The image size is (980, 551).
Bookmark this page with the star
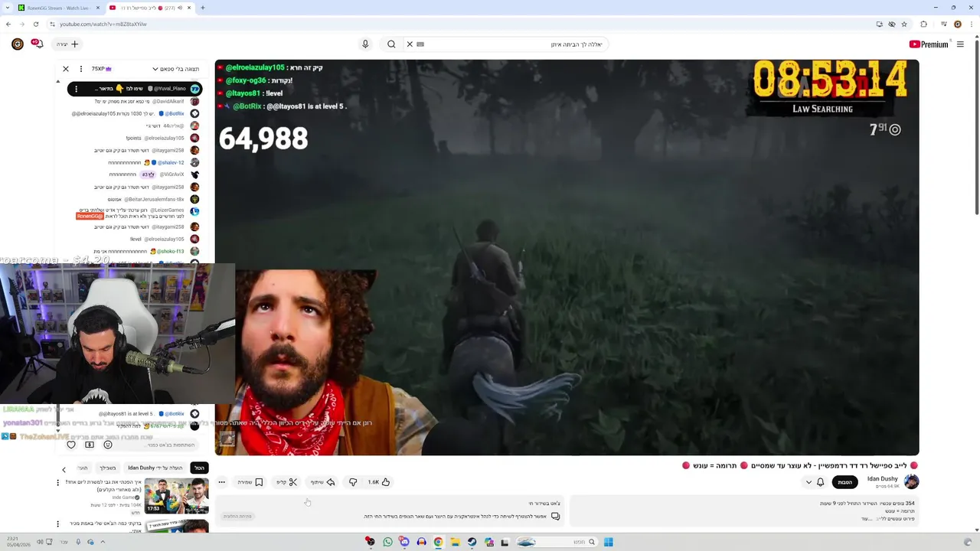click(x=904, y=24)
